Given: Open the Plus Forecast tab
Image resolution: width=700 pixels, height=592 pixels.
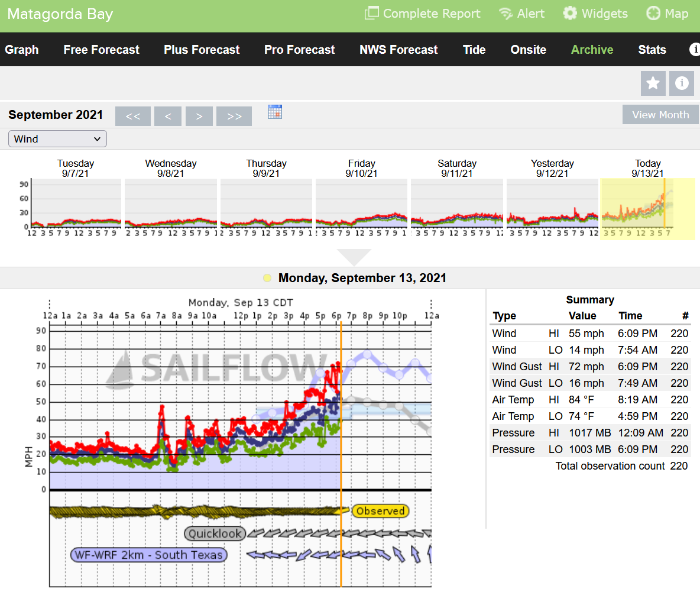Looking at the screenshot, I should 202,50.
